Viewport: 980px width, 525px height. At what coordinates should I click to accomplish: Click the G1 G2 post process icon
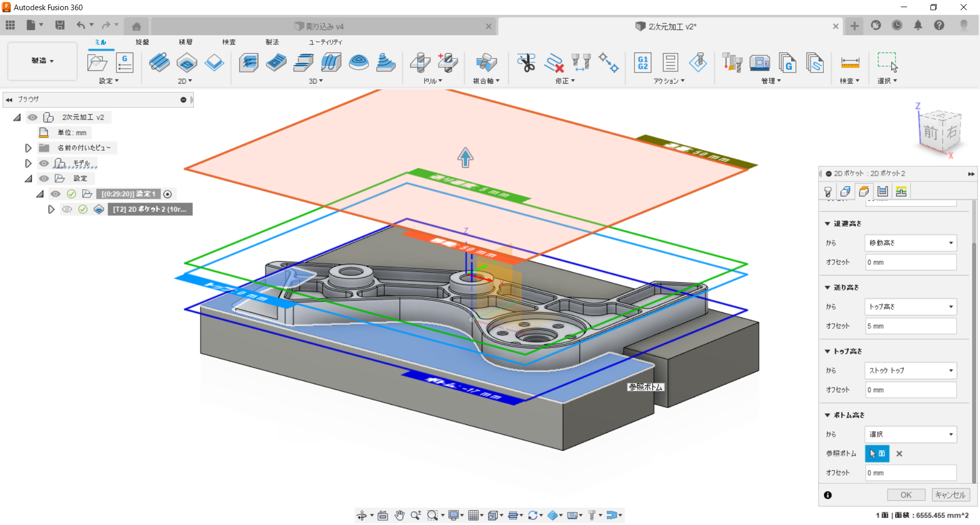click(x=643, y=63)
